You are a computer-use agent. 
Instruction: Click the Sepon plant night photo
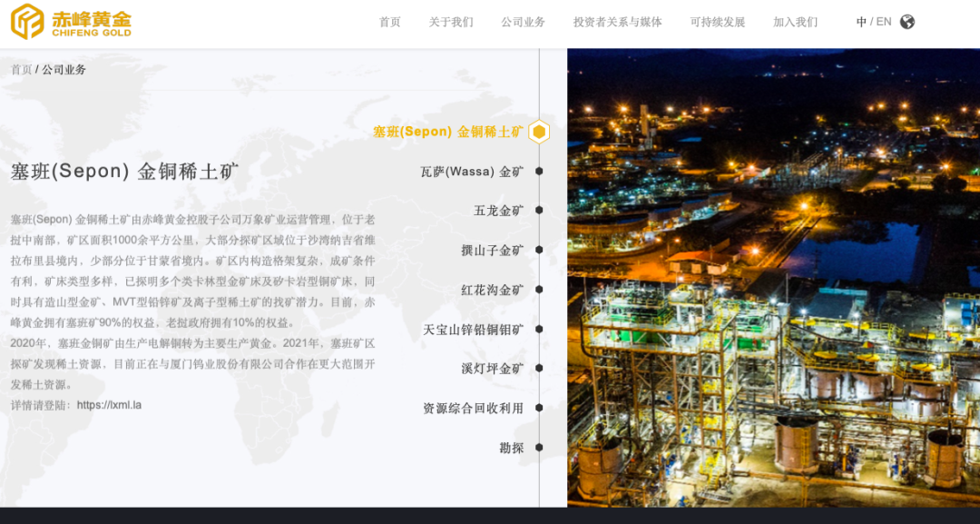(773, 277)
